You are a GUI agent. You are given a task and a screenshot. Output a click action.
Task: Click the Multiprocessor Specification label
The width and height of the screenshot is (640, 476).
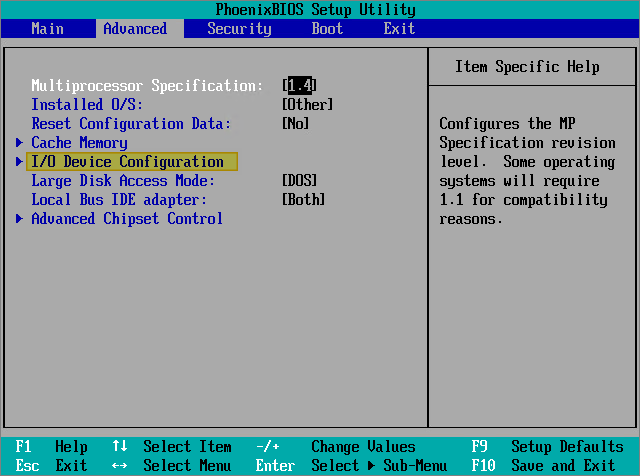[x=147, y=86]
